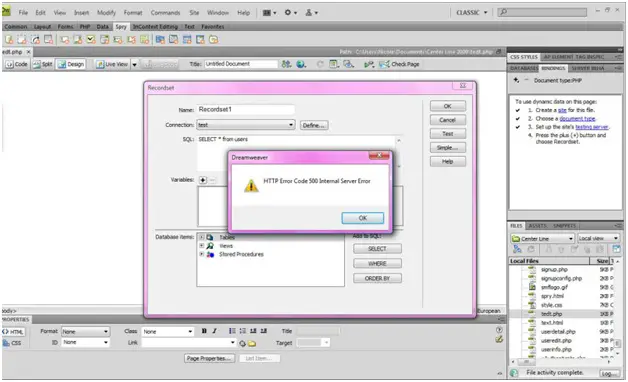
Task: Follow the testing server link
Action: click(592, 127)
